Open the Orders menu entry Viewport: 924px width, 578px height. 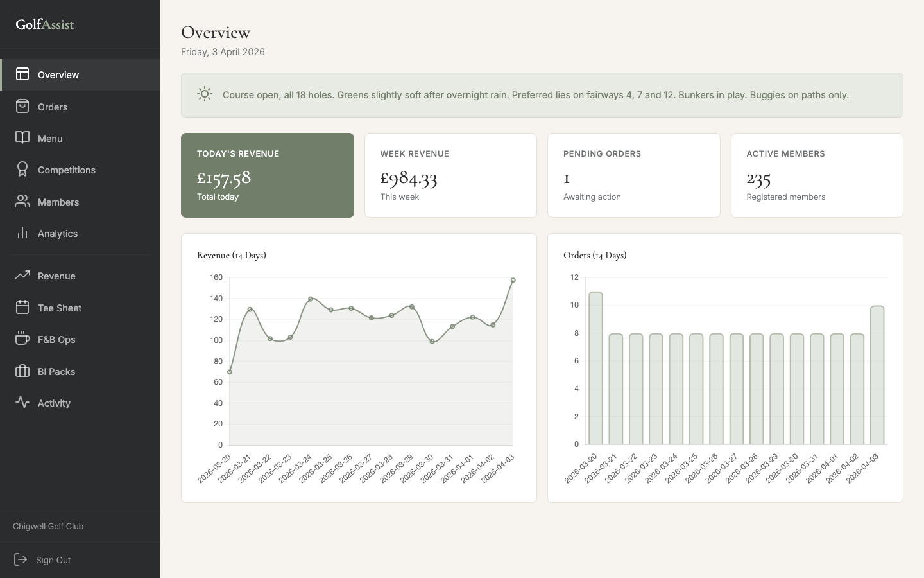click(x=52, y=107)
